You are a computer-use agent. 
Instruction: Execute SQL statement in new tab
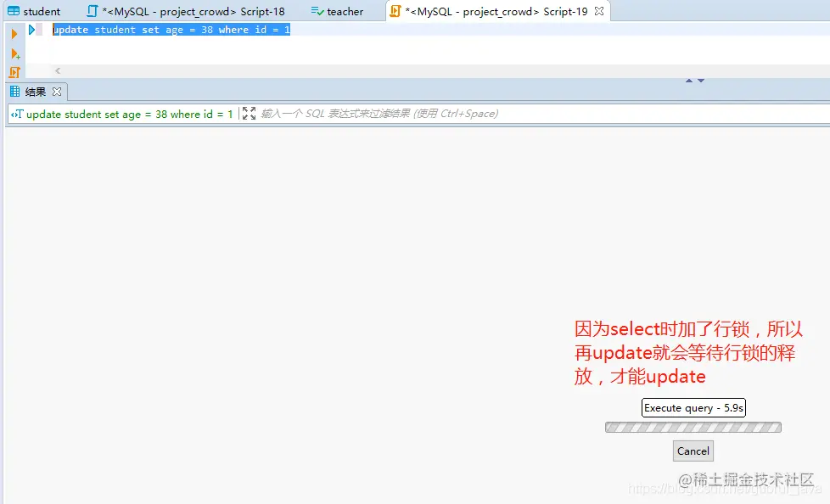coord(15,54)
